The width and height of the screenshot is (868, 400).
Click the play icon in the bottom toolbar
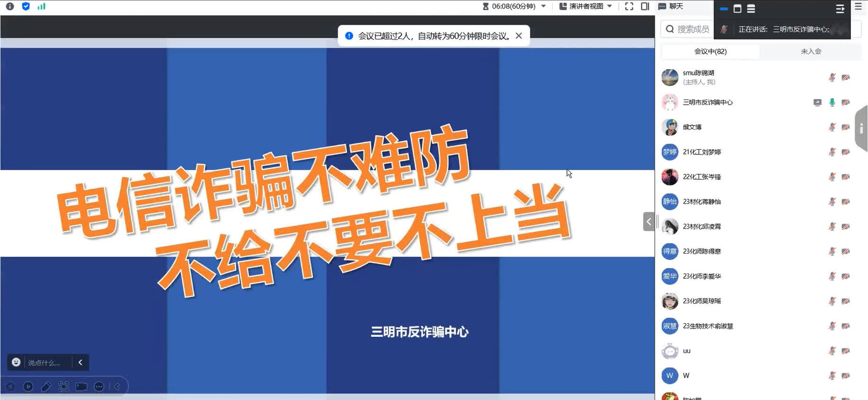28,387
